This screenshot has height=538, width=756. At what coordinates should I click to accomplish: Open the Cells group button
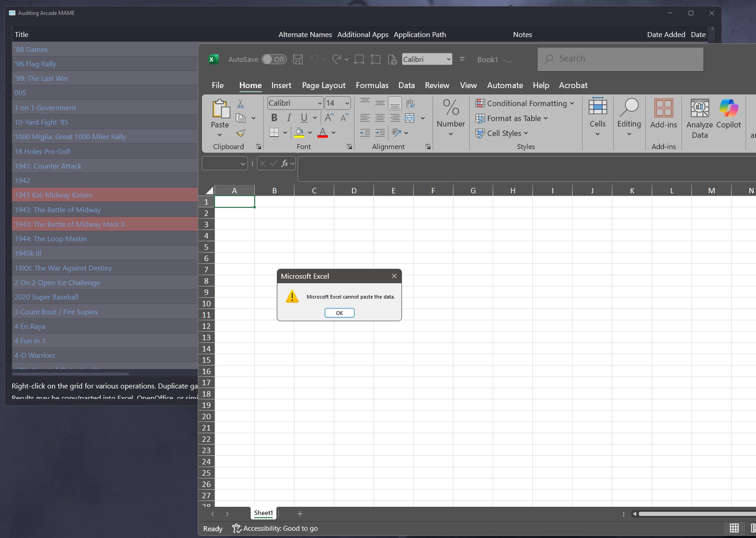(x=597, y=117)
